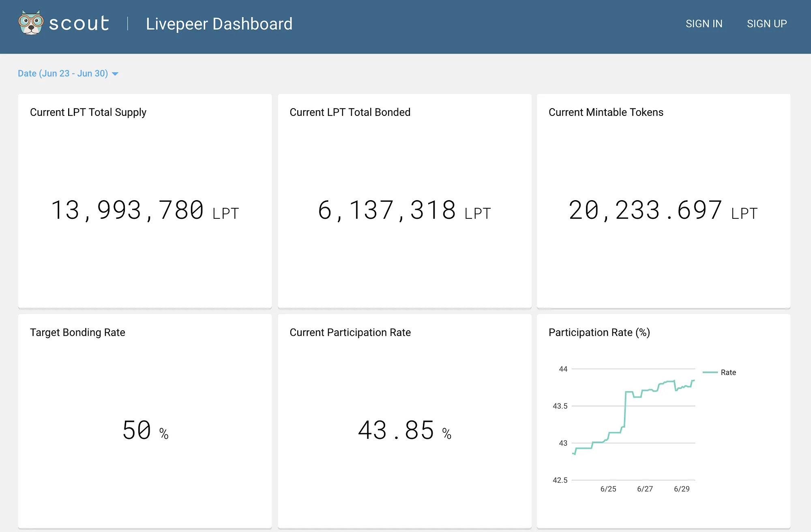Open the Date (Jun 23 - Jun 30) filter

pos(63,73)
